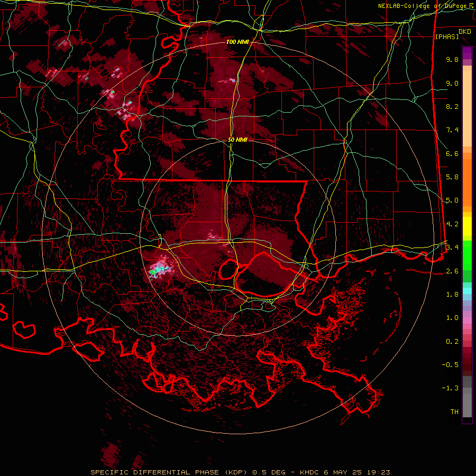Click the SPECIFIC DIFFERENTIAL PHASE caption title
Image resolution: width=476 pixels, height=476 pixels.
click(x=155, y=472)
